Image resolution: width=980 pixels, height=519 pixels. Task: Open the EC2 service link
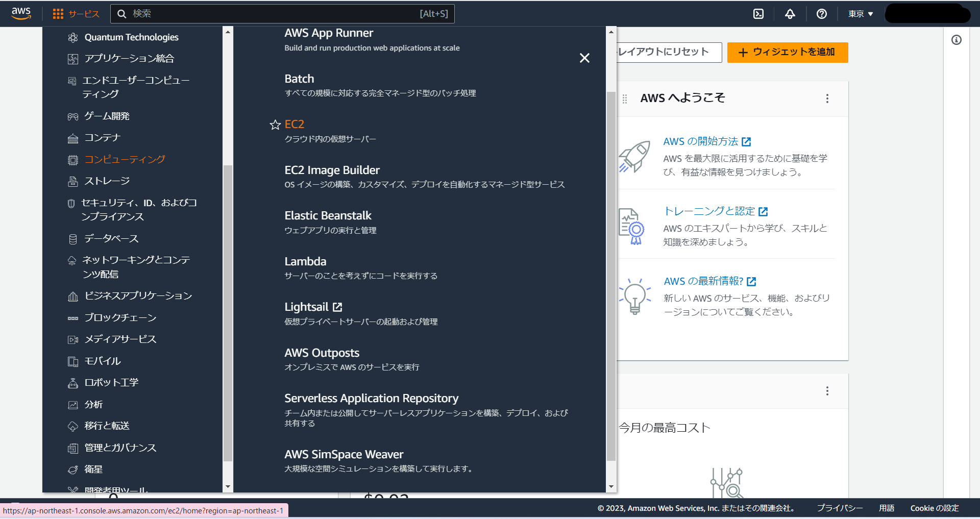pos(294,125)
